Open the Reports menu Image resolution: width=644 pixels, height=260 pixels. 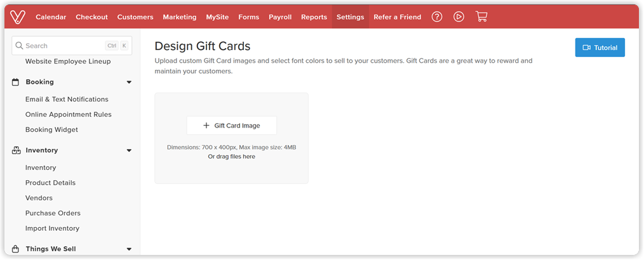click(x=314, y=17)
